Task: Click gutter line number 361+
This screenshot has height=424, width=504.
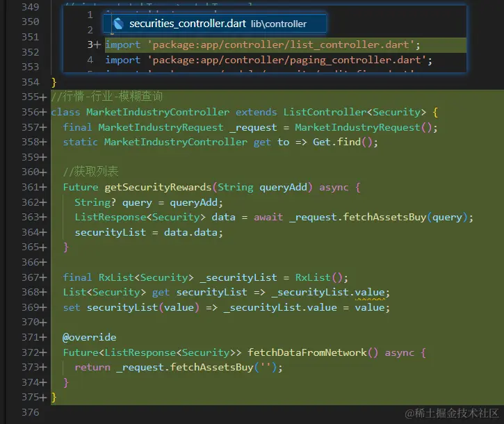Action: (x=34, y=187)
